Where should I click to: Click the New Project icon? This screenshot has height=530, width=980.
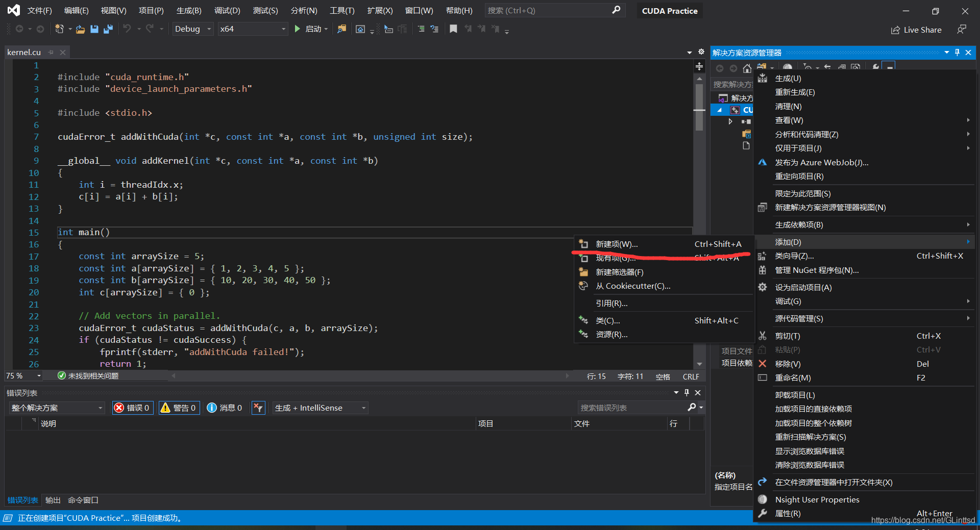point(59,29)
